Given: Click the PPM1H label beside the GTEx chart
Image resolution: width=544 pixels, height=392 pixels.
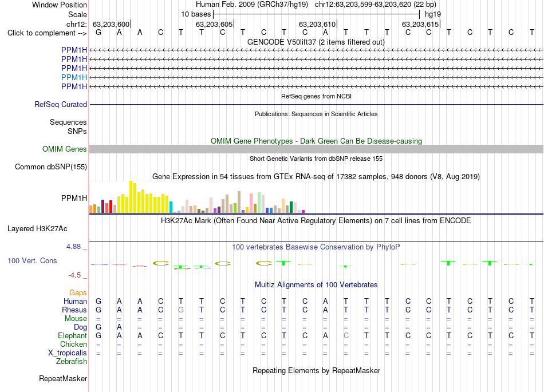Looking at the screenshot, I should pos(74,198).
